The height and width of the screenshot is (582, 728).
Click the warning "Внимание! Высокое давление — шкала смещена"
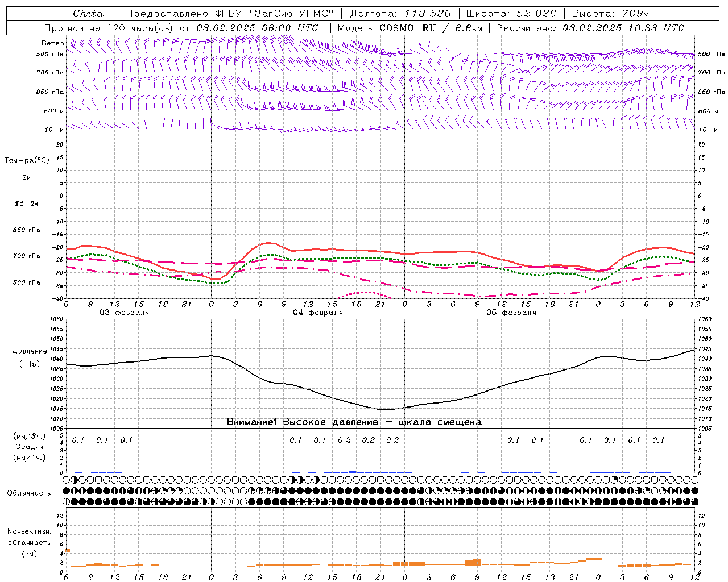pos(354,422)
